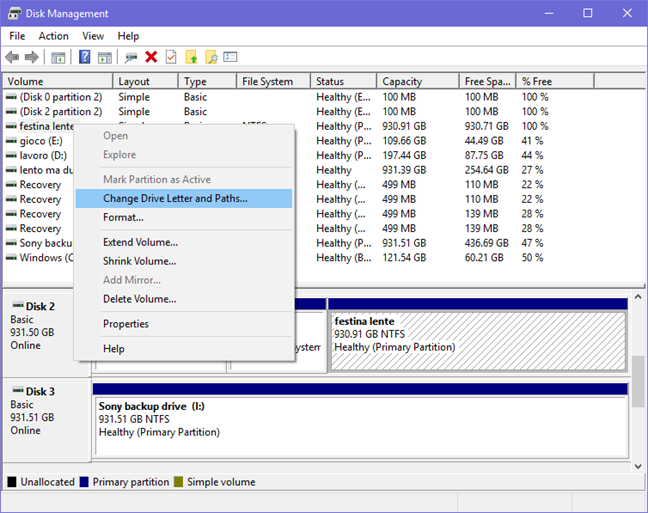Click disk icon beside Disk 3 label
The width and height of the screenshot is (648, 513).
coord(18,390)
